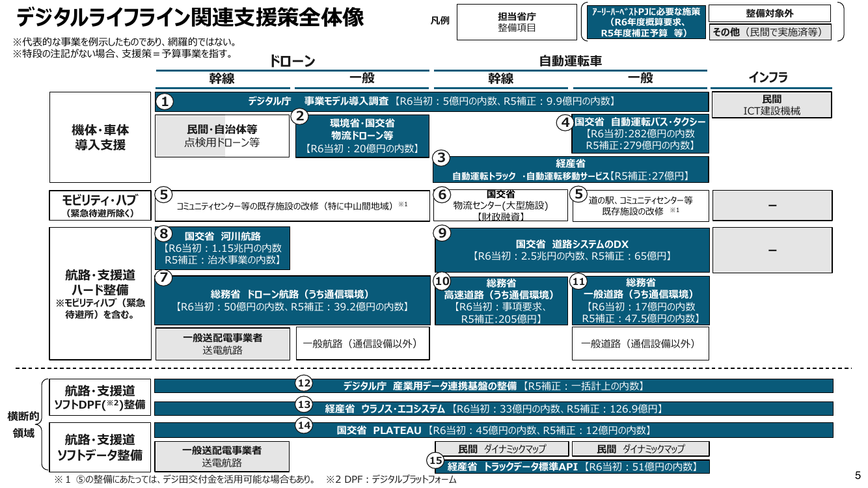The width and height of the screenshot is (868, 488).
Task: Click the 総務省 一般道路（うち通信環境） box
Action: pos(640,301)
